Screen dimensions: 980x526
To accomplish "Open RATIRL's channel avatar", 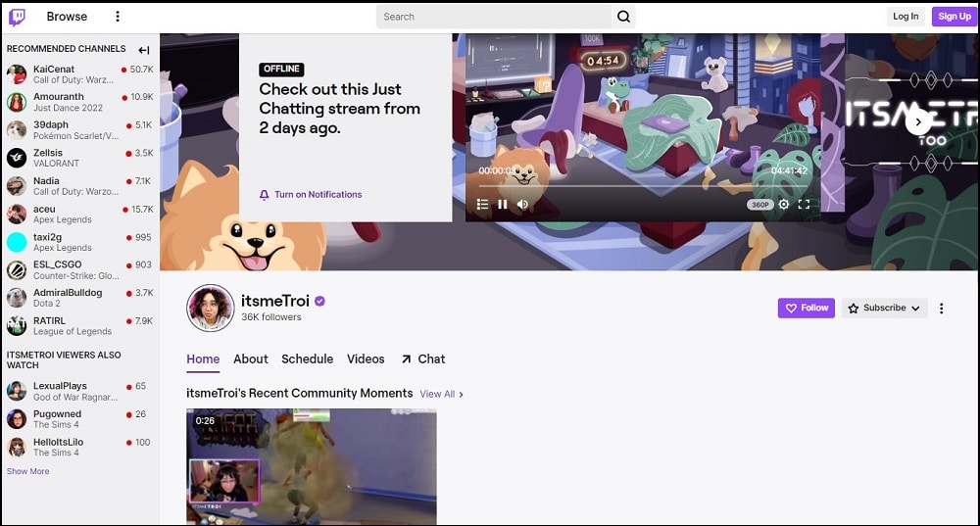I will 17,325.
